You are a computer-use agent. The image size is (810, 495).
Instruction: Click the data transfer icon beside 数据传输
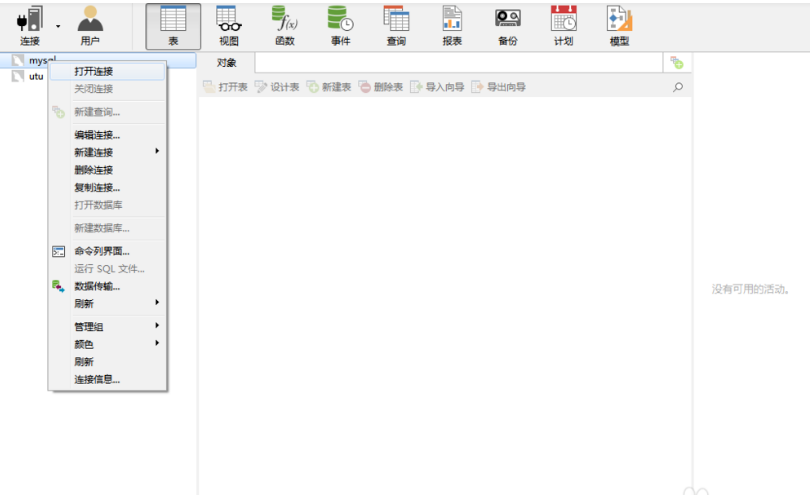click(58, 286)
